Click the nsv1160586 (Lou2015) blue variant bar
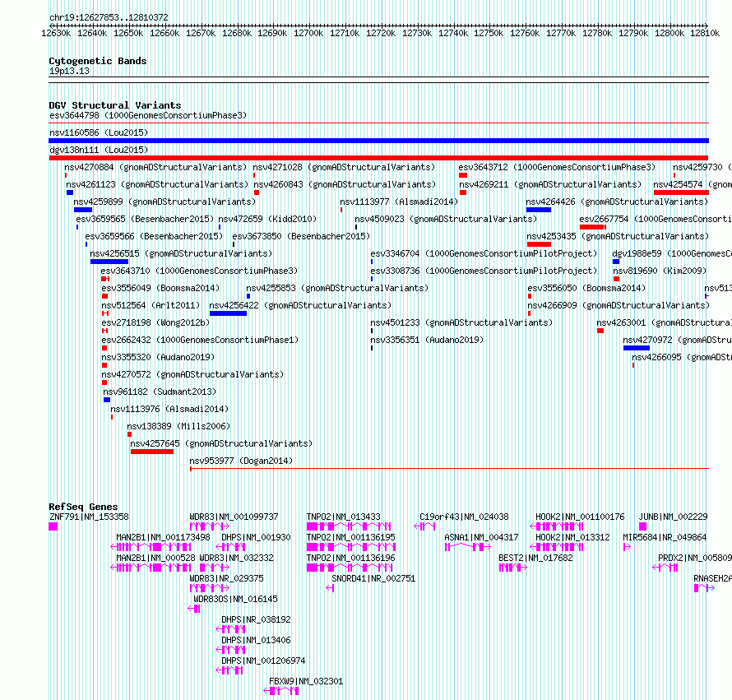 click(x=378, y=141)
